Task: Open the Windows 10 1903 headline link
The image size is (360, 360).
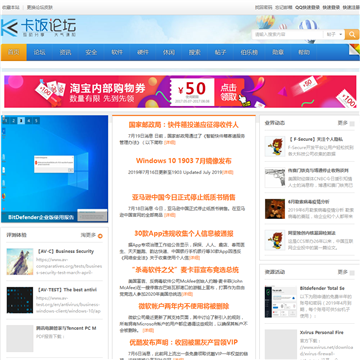Action: (x=184, y=161)
